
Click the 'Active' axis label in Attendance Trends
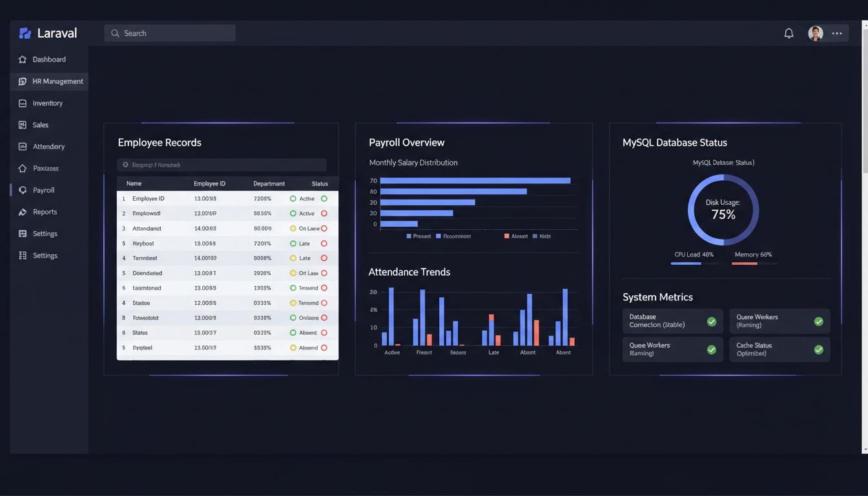pos(392,353)
